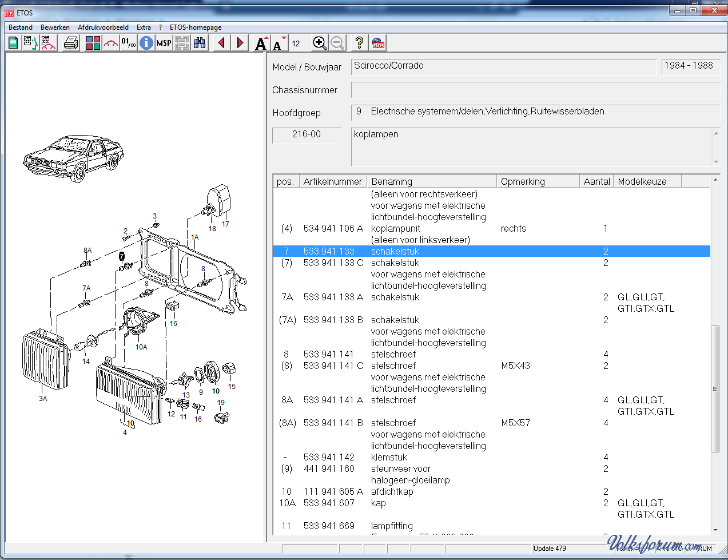Viewport: 728px width, 560px height.
Task: Click M5X57 remark cell
Action: pos(515,423)
